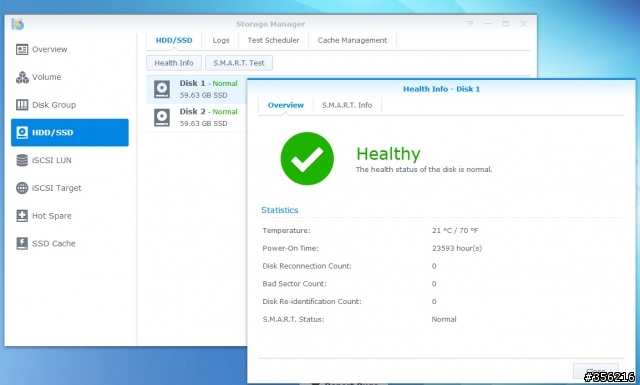This screenshot has width=640, height=385.
Task: Open the Hot Spare section
Action: click(x=69, y=216)
